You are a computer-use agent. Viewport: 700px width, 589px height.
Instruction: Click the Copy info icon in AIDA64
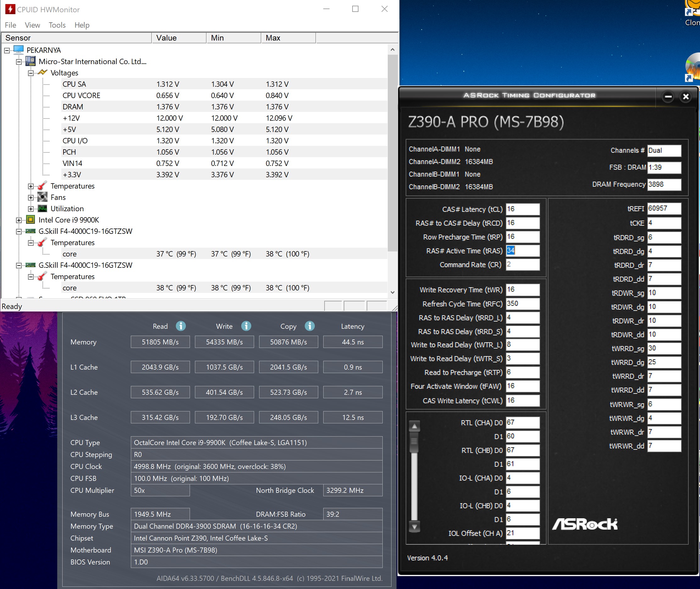310,326
